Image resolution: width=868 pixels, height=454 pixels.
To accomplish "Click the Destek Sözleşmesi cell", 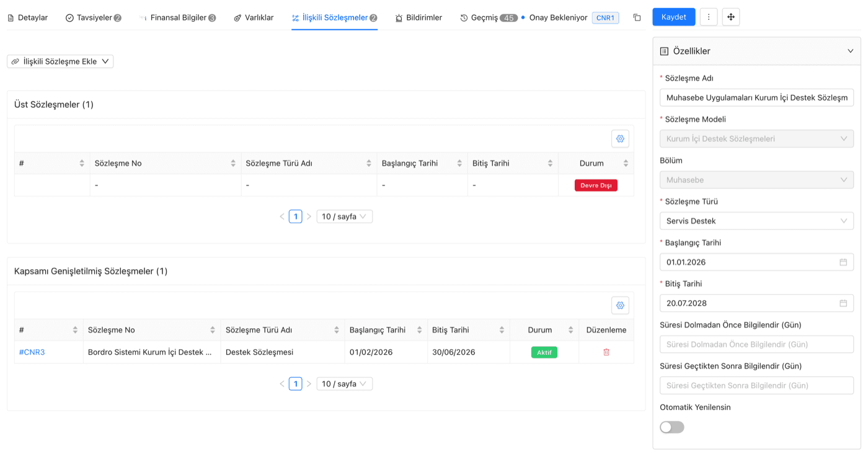I will [283, 352].
